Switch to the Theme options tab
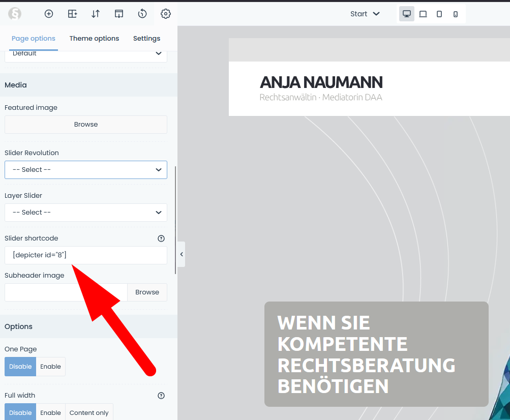Screen dimensions: 510x420 click(x=94, y=38)
